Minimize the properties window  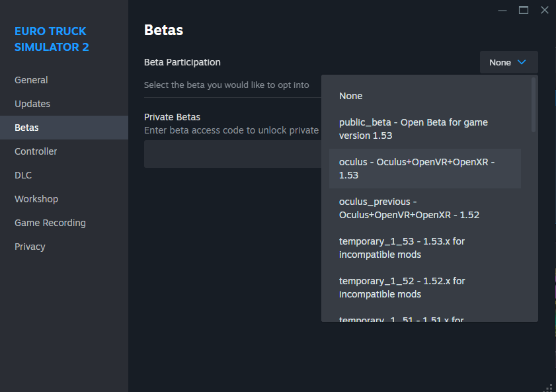[503, 10]
